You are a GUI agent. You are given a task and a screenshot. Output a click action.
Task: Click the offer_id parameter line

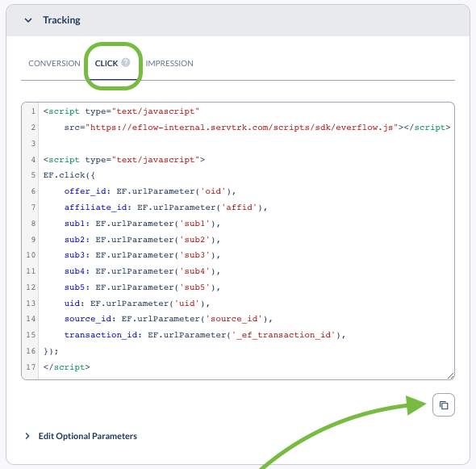150,191
